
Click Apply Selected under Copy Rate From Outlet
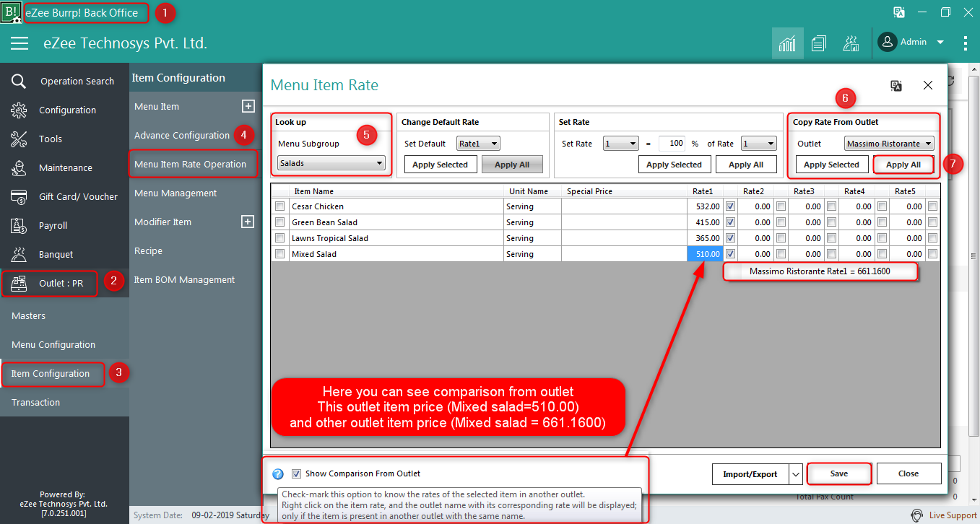831,165
